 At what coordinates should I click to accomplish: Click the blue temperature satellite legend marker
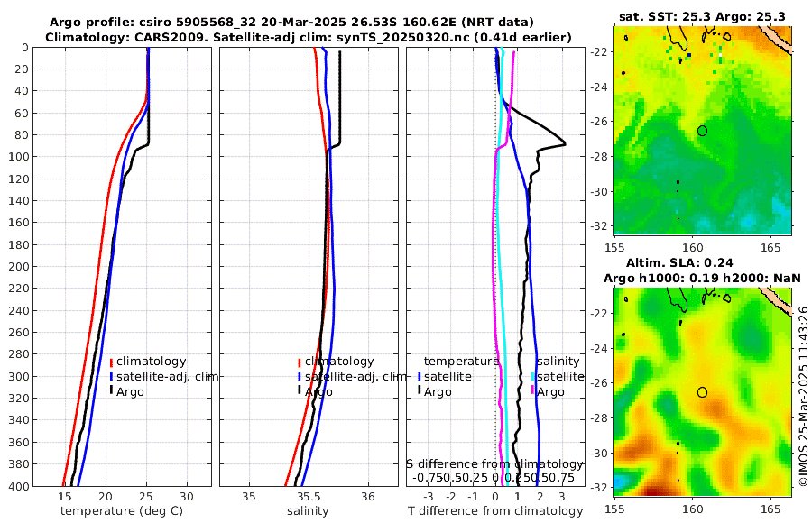[419, 376]
